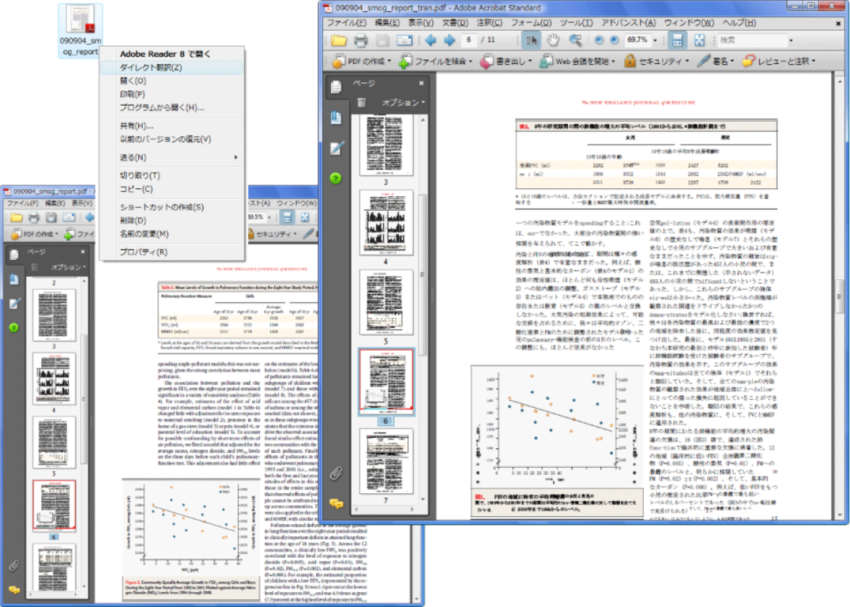Click the page number field showing 6
This screenshot has height=607, width=850.
[x=469, y=40]
